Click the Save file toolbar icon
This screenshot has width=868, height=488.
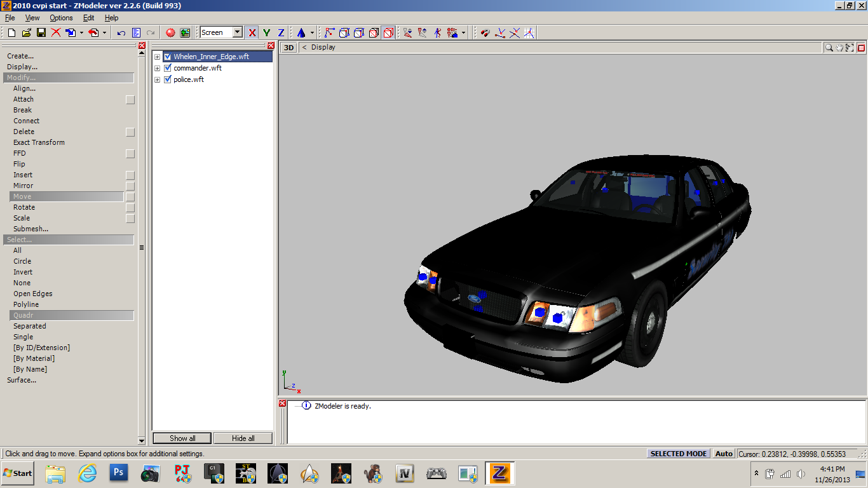pyautogui.click(x=41, y=32)
